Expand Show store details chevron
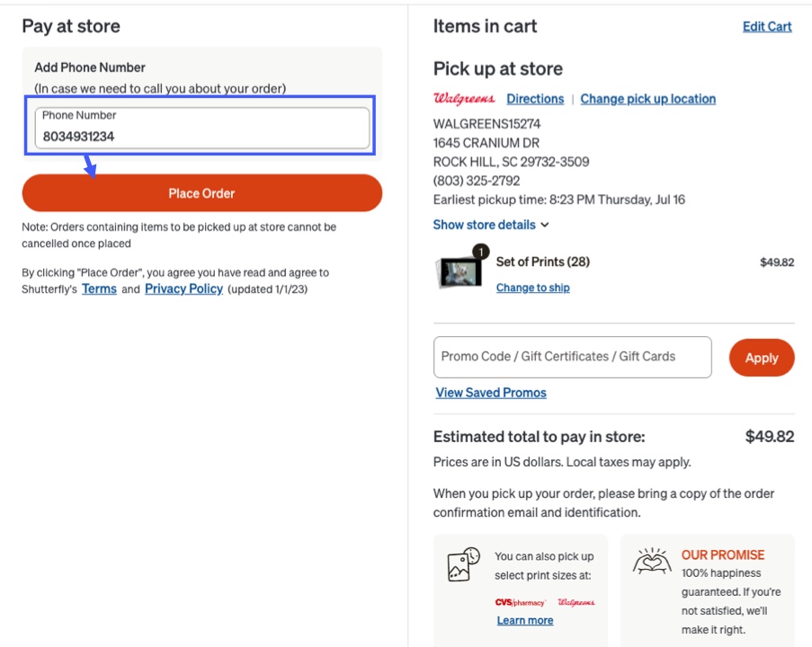The image size is (812, 647). pyautogui.click(x=545, y=225)
